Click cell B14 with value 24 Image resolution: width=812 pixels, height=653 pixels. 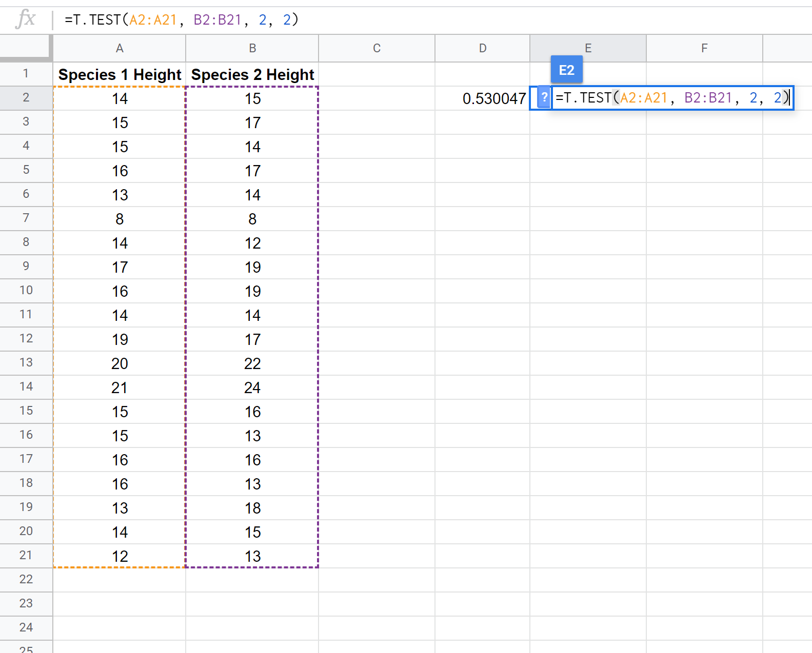252,387
